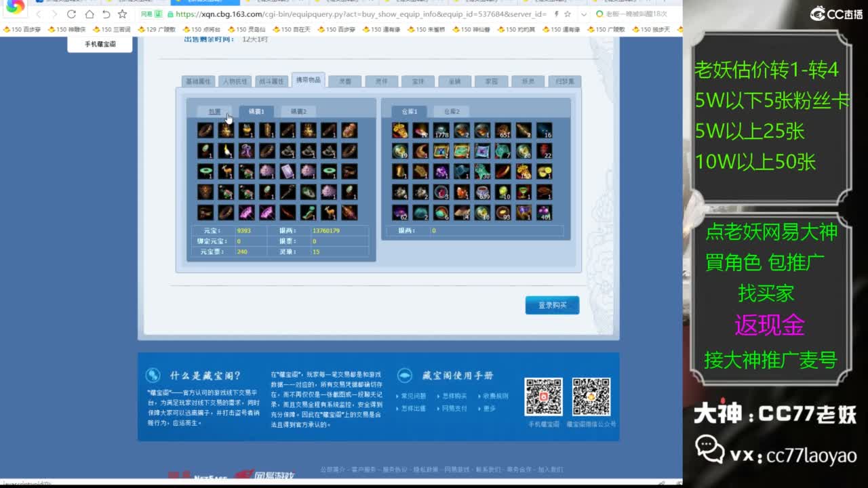868x488 pixels.
Task: Bookmark this page with star icon
Action: (x=122, y=14)
